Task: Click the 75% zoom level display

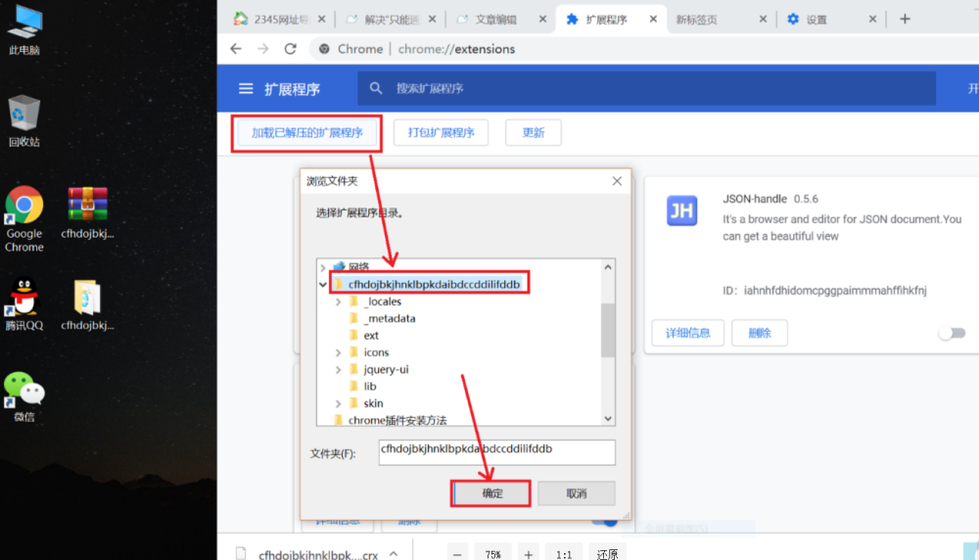Action: click(x=493, y=554)
